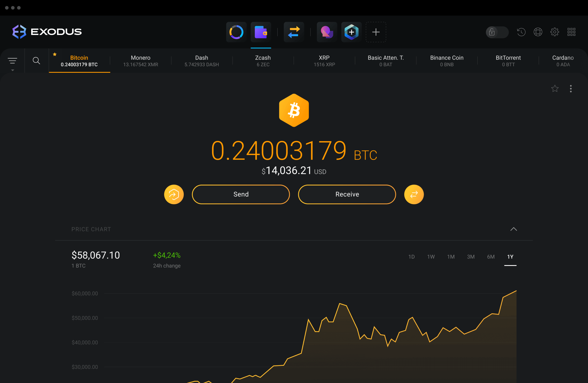Unfavorite Bitcoin using the star on its tab

(x=55, y=54)
